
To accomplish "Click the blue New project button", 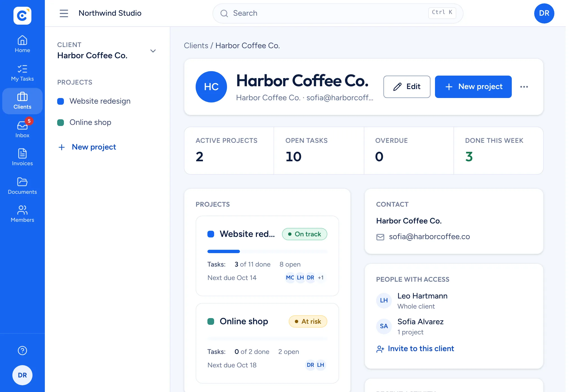I will click(473, 87).
